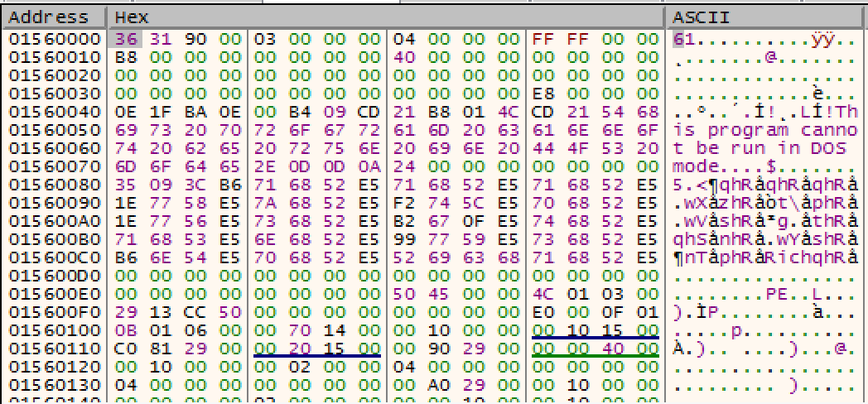Select byte B8 at address 01560010
868x404 pixels.
121,57
